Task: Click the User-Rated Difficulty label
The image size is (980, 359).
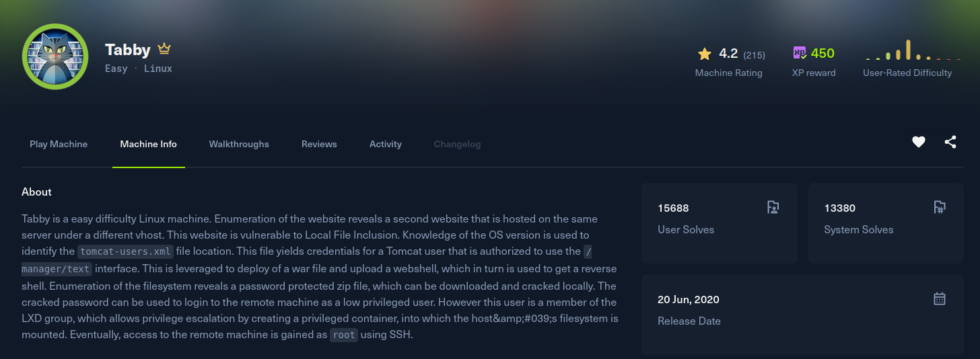Action: 907,73
